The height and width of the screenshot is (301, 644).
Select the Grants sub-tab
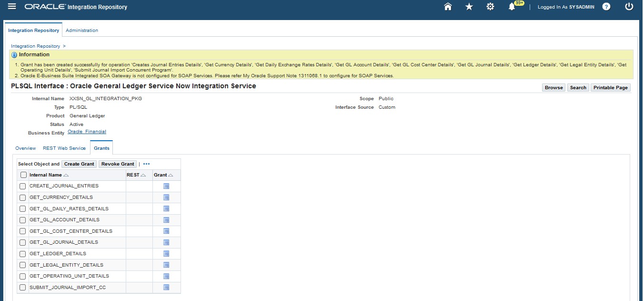101,148
